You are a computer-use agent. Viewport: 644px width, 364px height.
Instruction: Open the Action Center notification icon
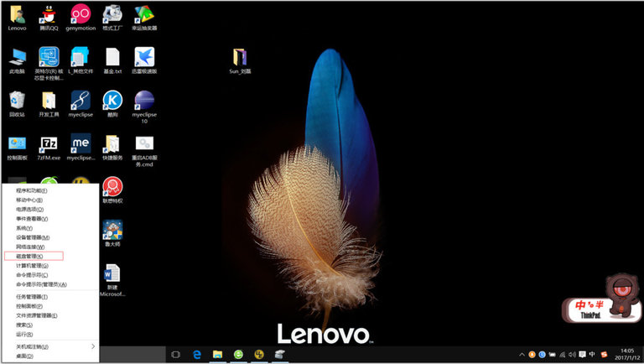pyautogui.click(x=582, y=355)
